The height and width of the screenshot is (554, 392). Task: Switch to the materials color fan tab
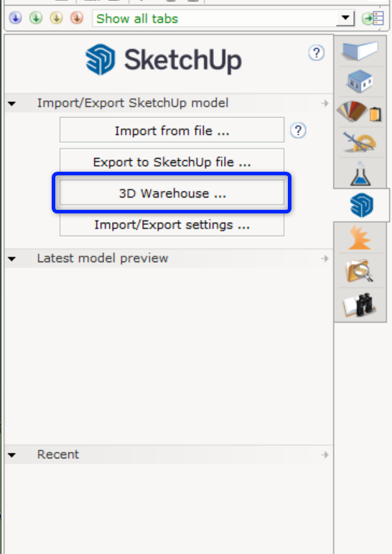(x=360, y=112)
